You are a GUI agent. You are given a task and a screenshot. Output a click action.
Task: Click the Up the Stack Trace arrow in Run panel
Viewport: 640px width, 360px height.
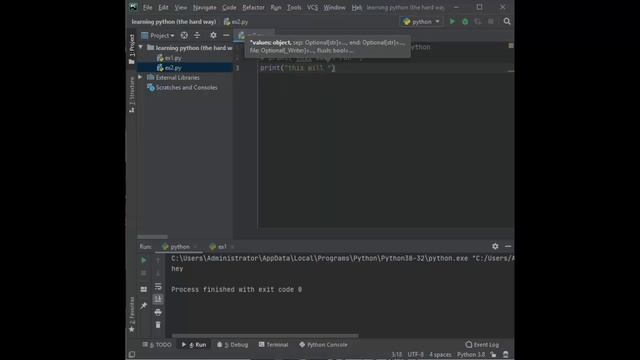click(158, 260)
